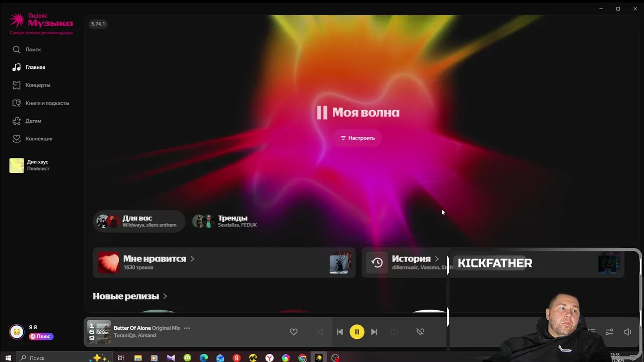The image size is (644, 362).
Task: Open the Коллекция section
Action: [x=32, y=139]
